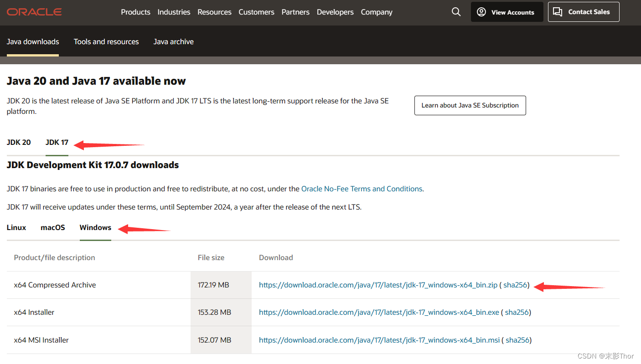Image resolution: width=641 pixels, height=364 pixels.
Task: Click the 152.07 MB file size
Action: click(x=214, y=340)
